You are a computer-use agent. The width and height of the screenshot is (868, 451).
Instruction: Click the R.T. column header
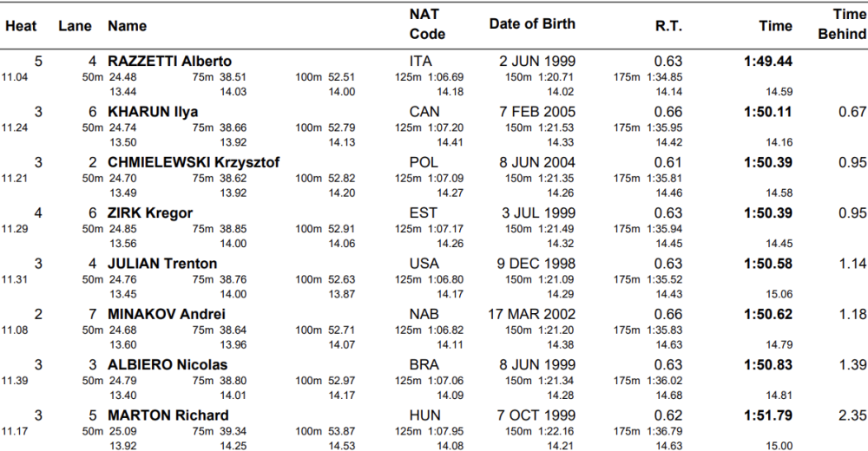pyautogui.click(x=667, y=26)
